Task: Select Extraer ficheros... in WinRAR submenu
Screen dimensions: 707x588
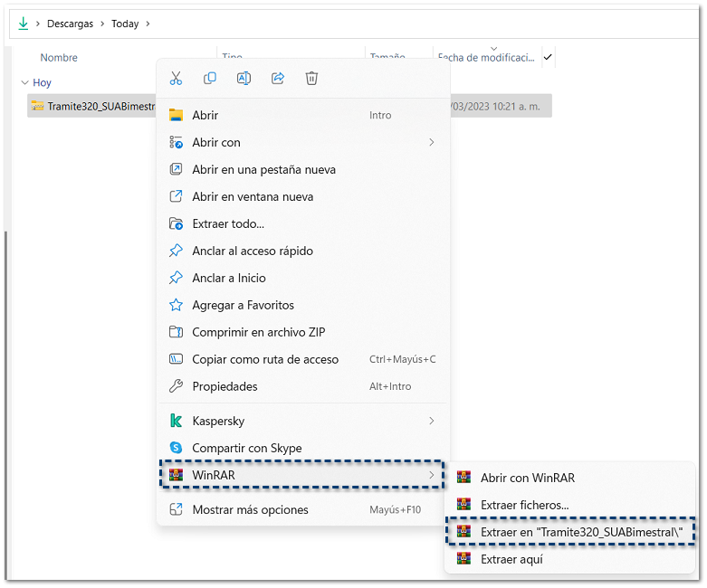Action: (569, 505)
